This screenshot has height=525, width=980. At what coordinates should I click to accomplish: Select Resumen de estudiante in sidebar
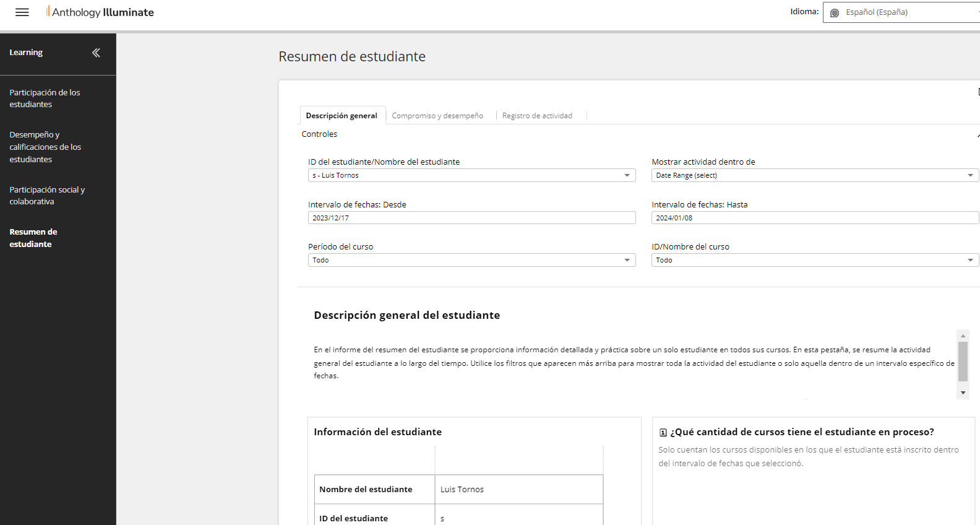33,238
